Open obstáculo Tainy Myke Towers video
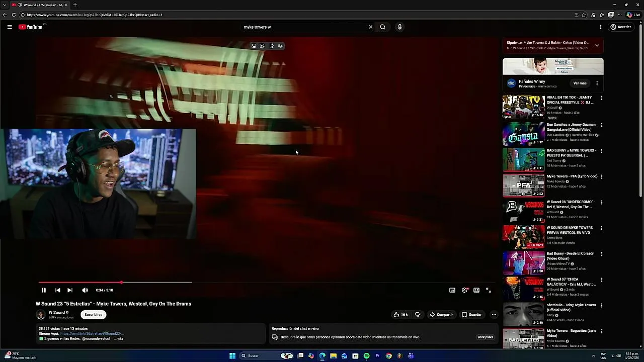 pos(571,307)
